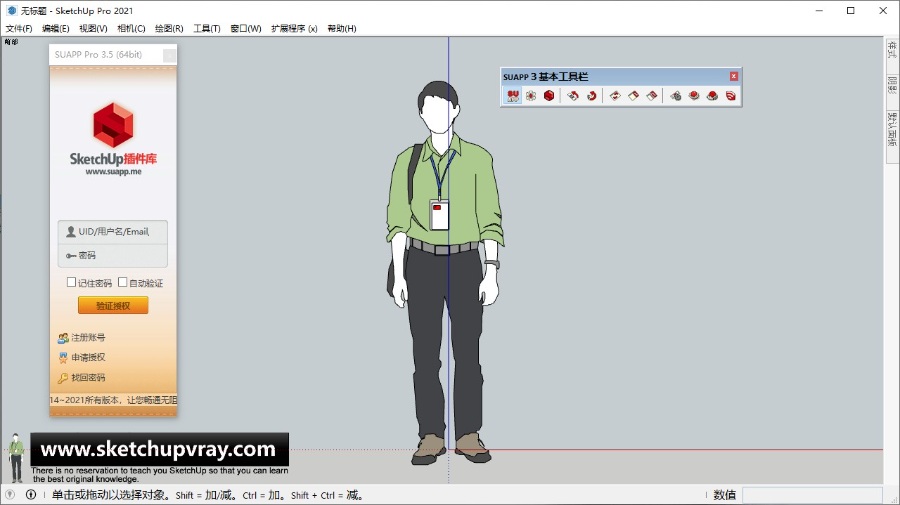Image resolution: width=900 pixels, height=505 pixels.
Task: Click the flower-shaped icon beside the SUAPP logo icon
Action: click(531, 96)
